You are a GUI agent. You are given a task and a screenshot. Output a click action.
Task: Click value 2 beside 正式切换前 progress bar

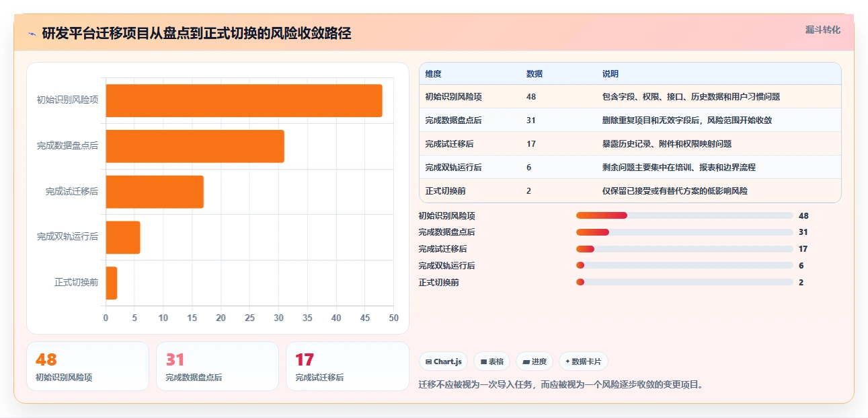pos(801,283)
